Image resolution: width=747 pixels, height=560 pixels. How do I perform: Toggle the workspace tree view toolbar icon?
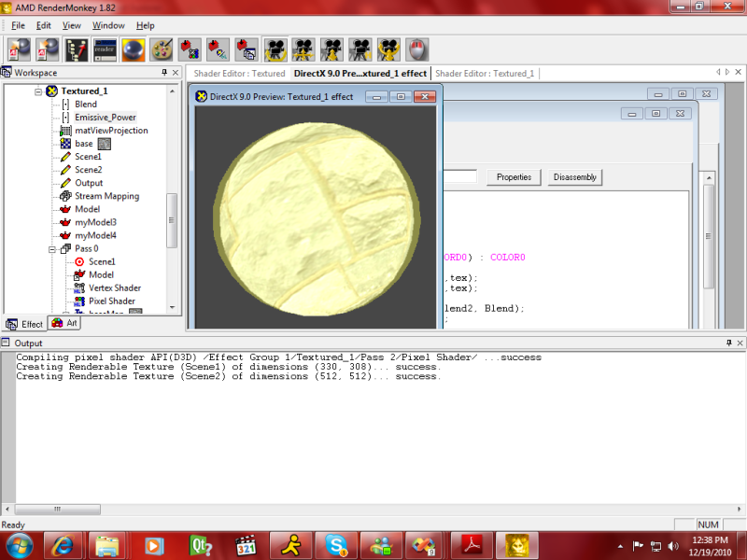click(x=77, y=49)
